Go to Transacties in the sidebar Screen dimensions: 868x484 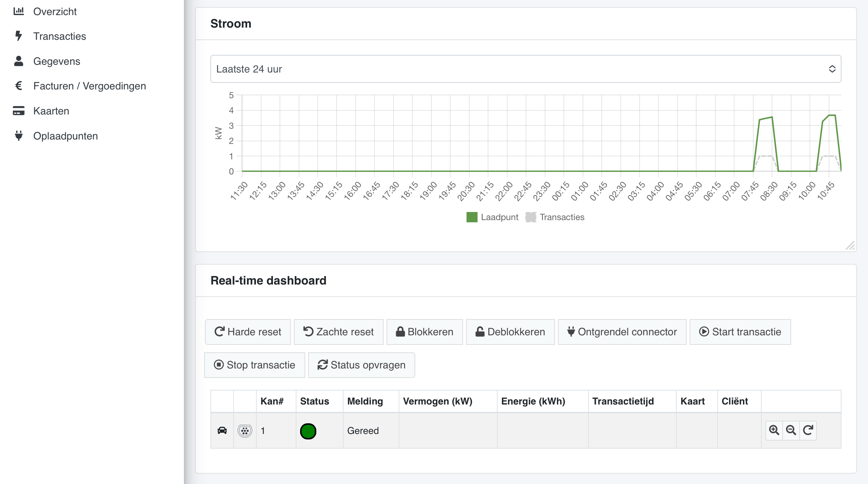59,36
